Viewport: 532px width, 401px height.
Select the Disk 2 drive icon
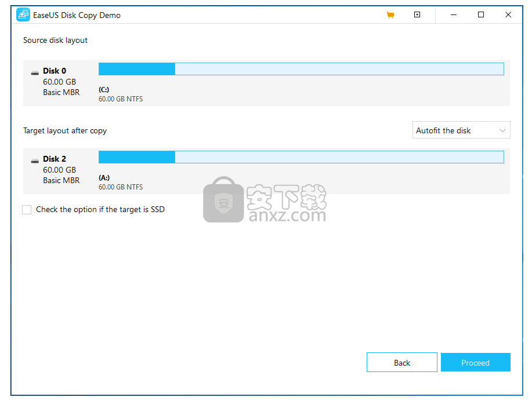35,161
